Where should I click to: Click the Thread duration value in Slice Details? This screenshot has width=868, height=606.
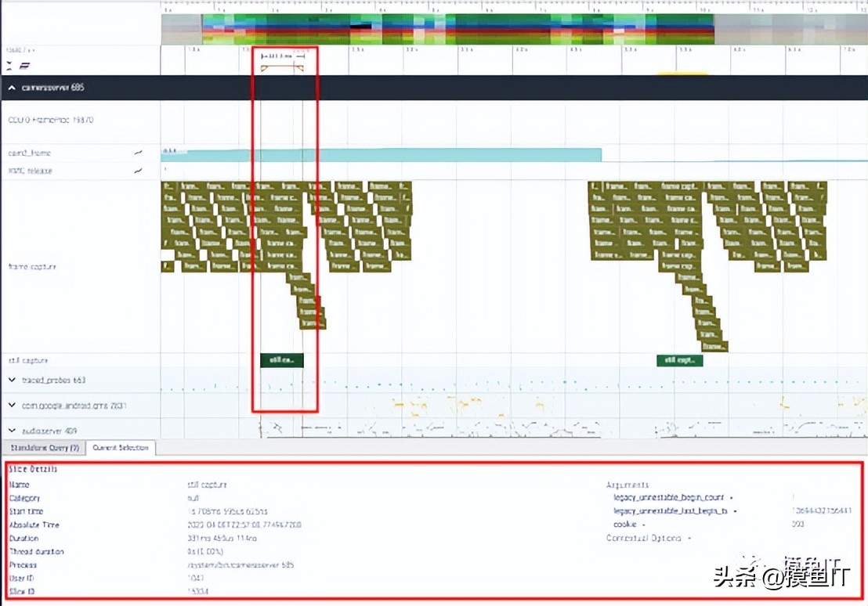[x=204, y=552]
